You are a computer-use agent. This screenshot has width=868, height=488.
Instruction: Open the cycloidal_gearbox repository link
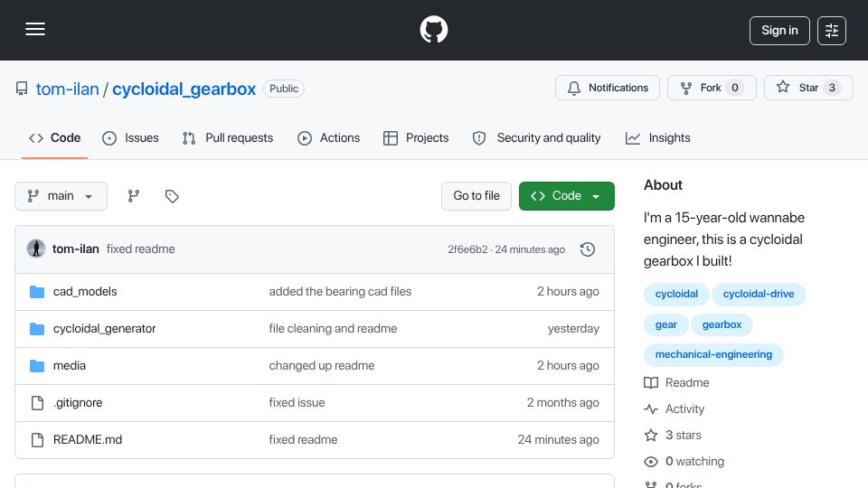pyautogui.click(x=184, y=89)
